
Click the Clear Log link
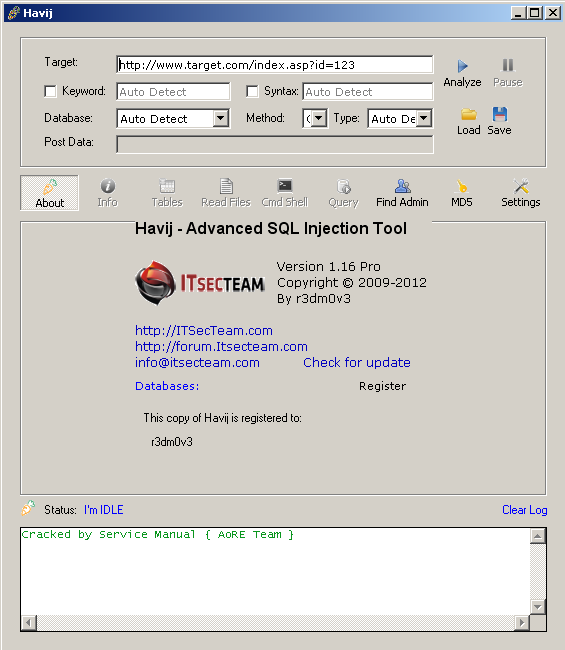pos(524,510)
